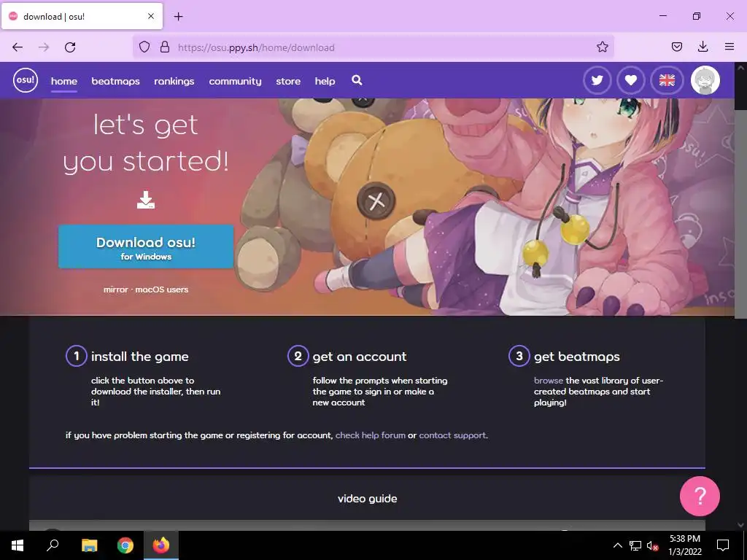Click the taskbar clock showing 5:38 PM

[x=684, y=545]
